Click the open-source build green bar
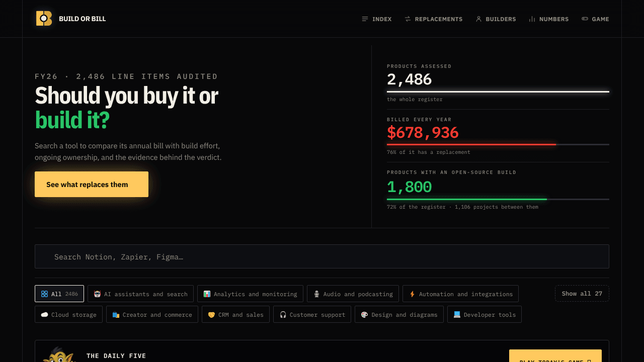Viewport: 644px width, 362px height. pos(467,199)
